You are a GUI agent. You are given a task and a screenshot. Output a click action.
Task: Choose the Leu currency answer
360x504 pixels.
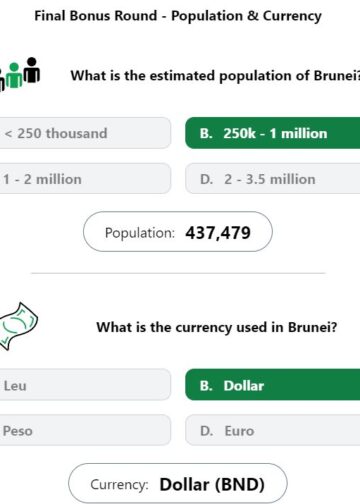85,385
